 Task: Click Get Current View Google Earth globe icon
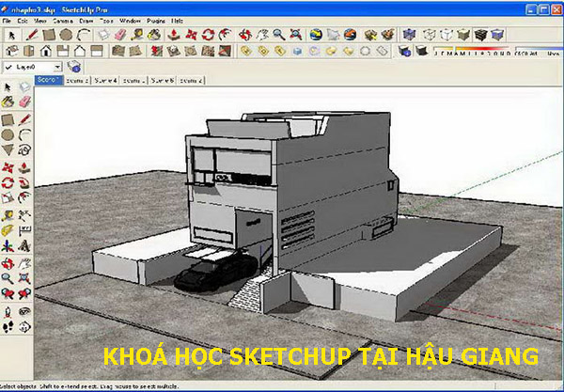click(316, 35)
